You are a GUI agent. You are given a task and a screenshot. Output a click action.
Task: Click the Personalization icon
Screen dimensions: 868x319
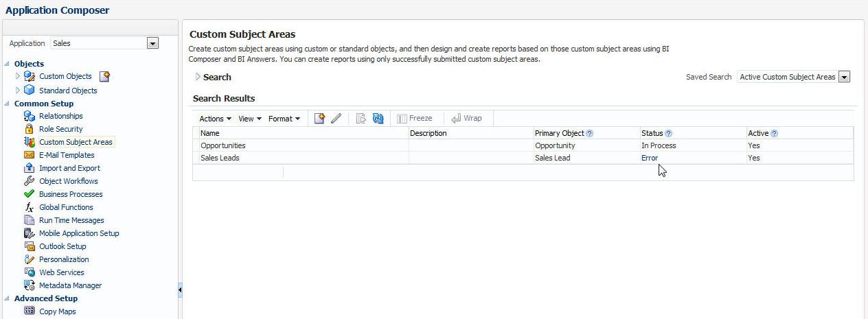pos(29,259)
